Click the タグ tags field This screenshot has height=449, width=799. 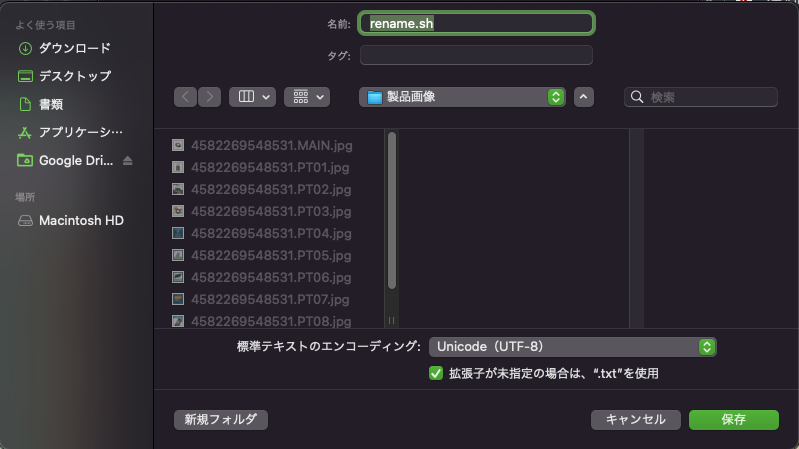click(476, 55)
